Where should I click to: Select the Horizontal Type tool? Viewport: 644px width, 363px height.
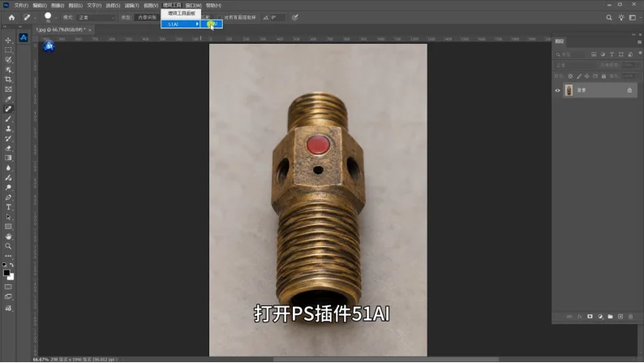(x=8, y=207)
